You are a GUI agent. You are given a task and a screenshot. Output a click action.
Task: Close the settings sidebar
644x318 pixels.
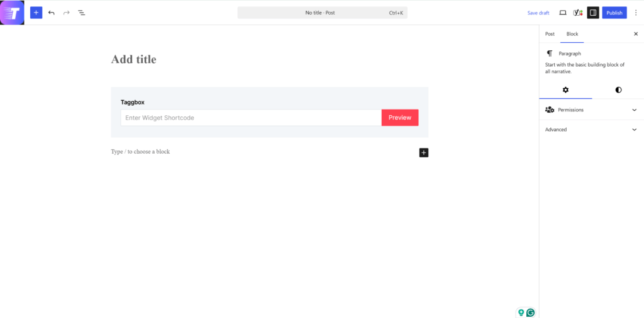636,34
